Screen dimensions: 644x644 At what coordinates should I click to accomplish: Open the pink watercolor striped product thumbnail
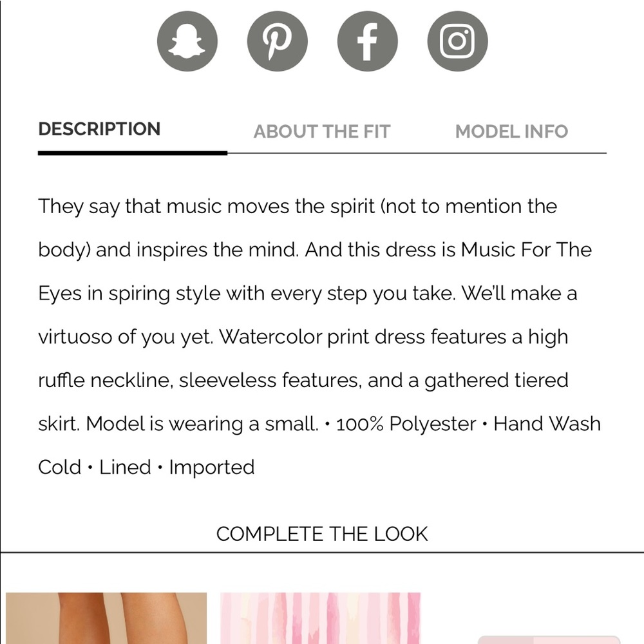point(320,618)
